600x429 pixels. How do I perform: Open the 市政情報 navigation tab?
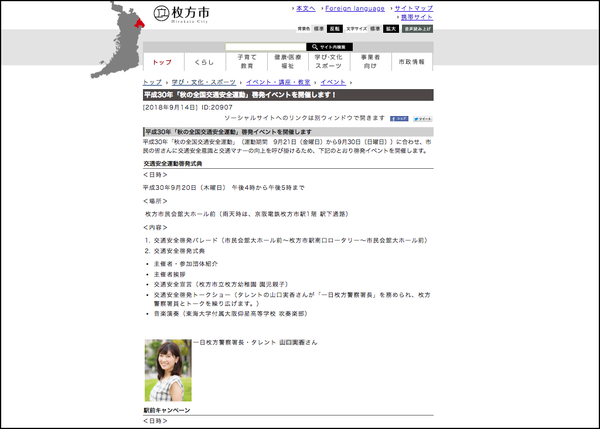pyautogui.click(x=410, y=61)
